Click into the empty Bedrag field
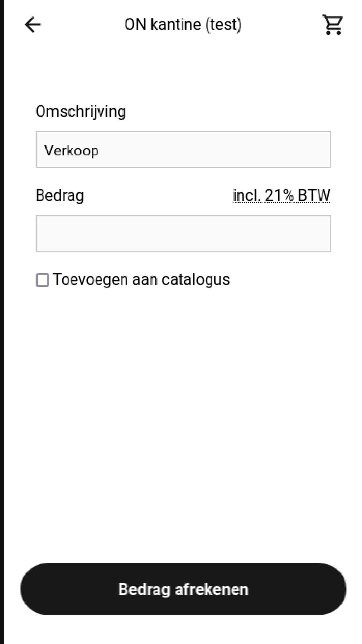Viewport: 362px width, 644px height. (183, 234)
